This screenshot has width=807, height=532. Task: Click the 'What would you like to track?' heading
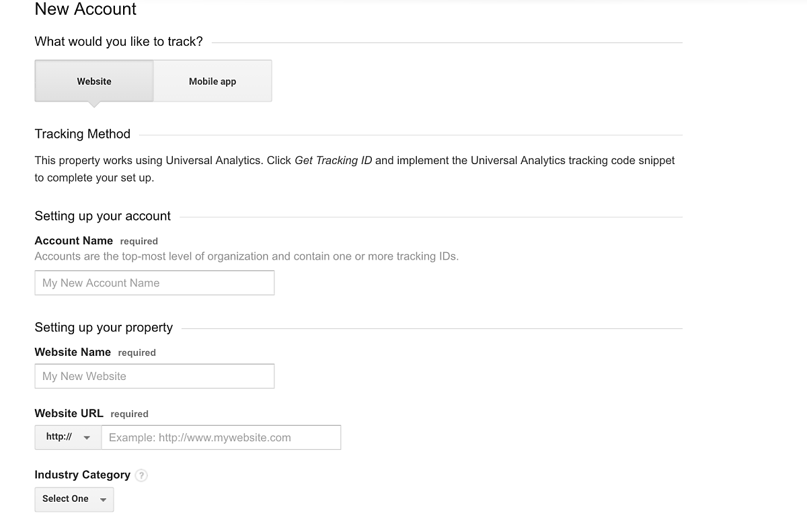pos(118,42)
